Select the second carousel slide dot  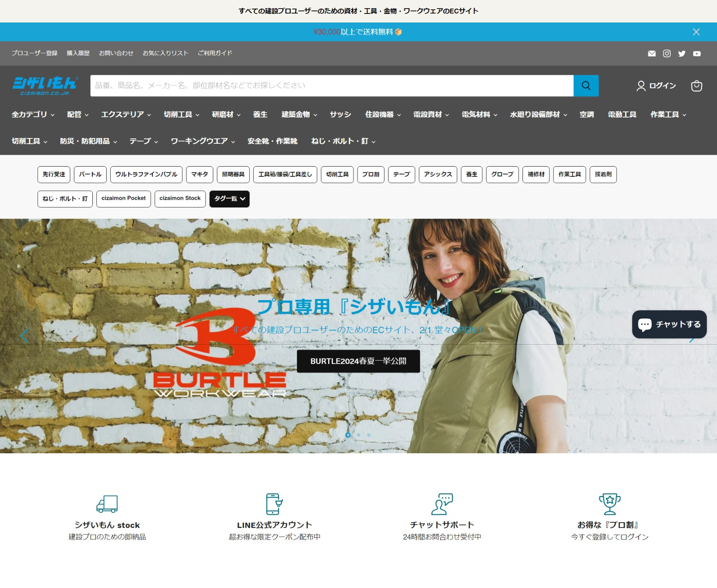358,435
